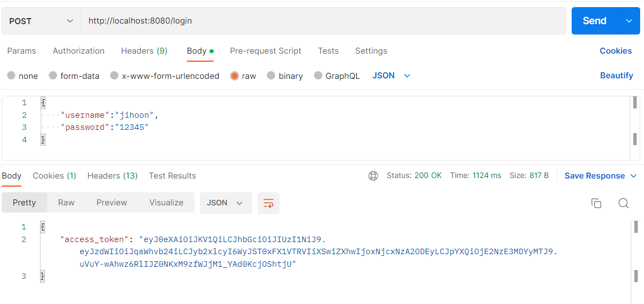Viewport: 644px width, 304px height.
Task: Click the token line starting with eyJ0eXAi
Action: coord(233,239)
